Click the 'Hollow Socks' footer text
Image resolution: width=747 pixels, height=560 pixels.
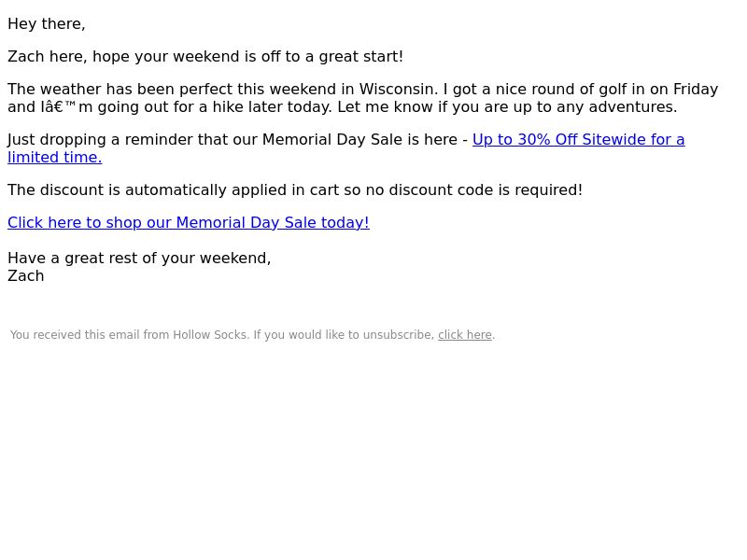point(209,335)
